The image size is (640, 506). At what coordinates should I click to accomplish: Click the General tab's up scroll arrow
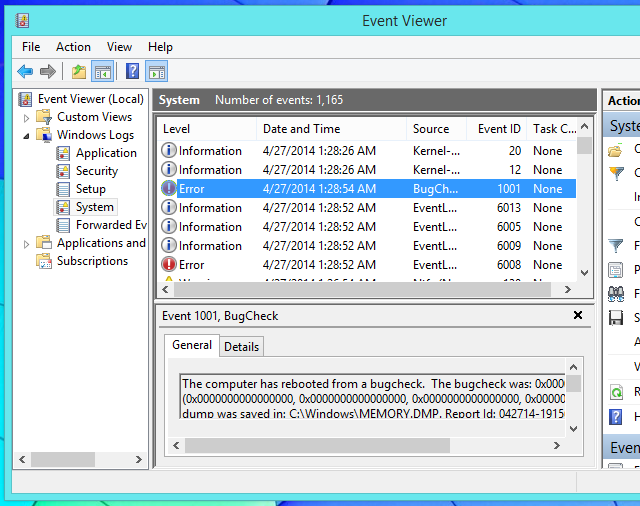573,367
